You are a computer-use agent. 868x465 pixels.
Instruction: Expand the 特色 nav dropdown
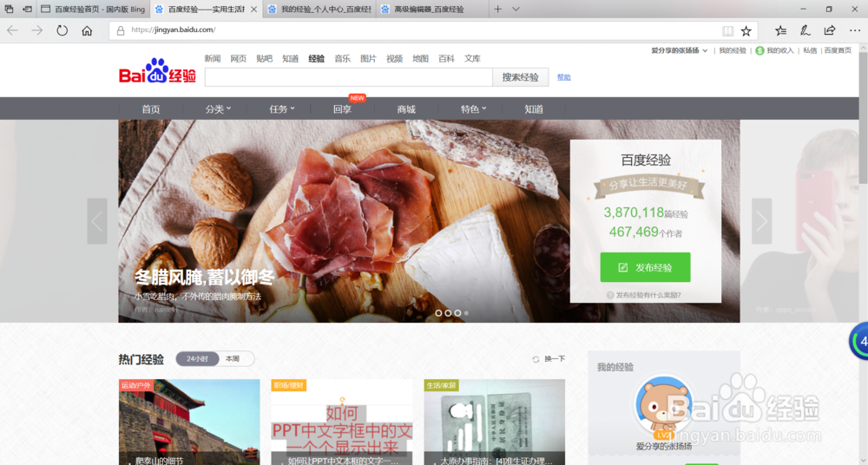coord(473,109)
